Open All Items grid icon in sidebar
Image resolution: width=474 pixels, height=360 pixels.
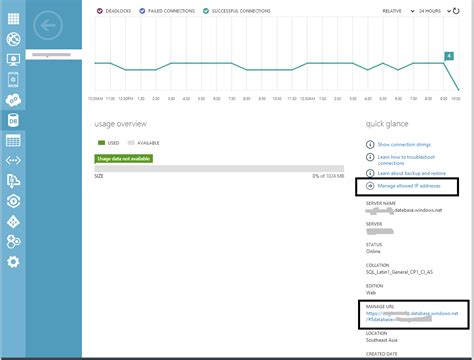(x=13, y=19)
